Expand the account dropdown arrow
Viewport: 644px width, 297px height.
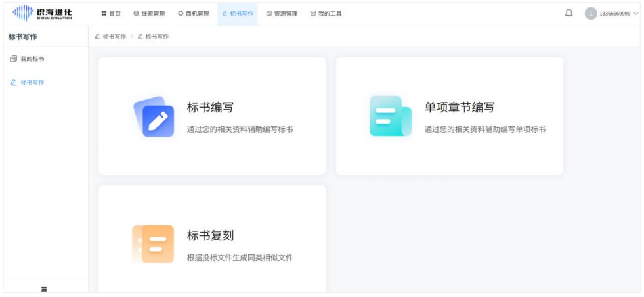click(636, 14)
